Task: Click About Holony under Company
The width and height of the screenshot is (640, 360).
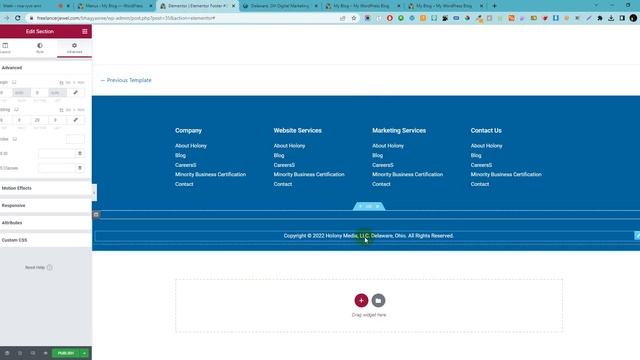Action: point(191,146)
